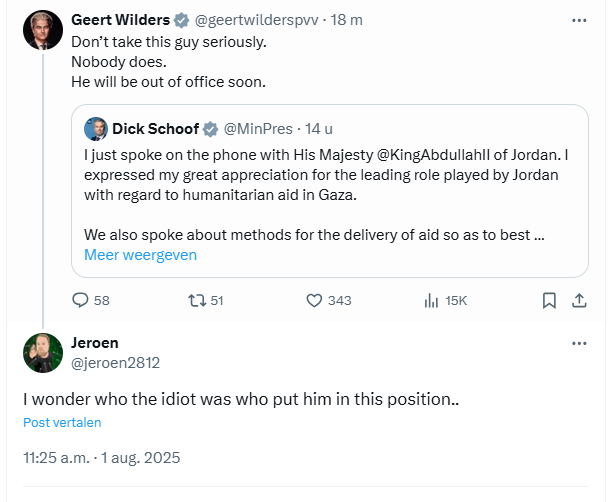Click the Jeroen display name
This screenshot has width=614, height=502.
coord(95,343)
